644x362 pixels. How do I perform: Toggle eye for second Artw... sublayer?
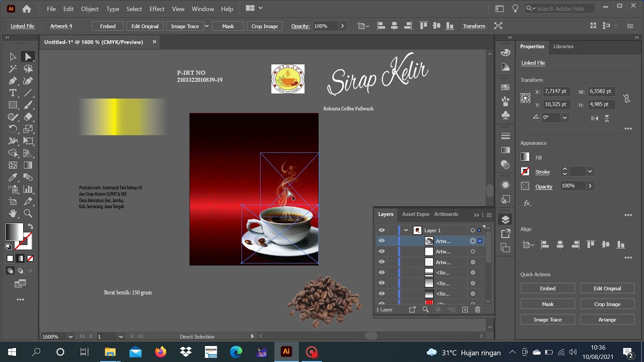(x=381, y=251)
